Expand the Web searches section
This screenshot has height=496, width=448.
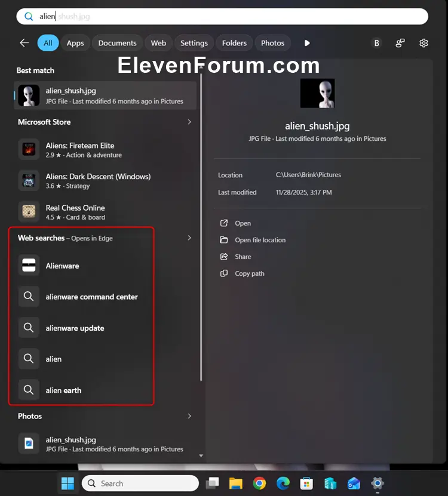pos(189,238)
